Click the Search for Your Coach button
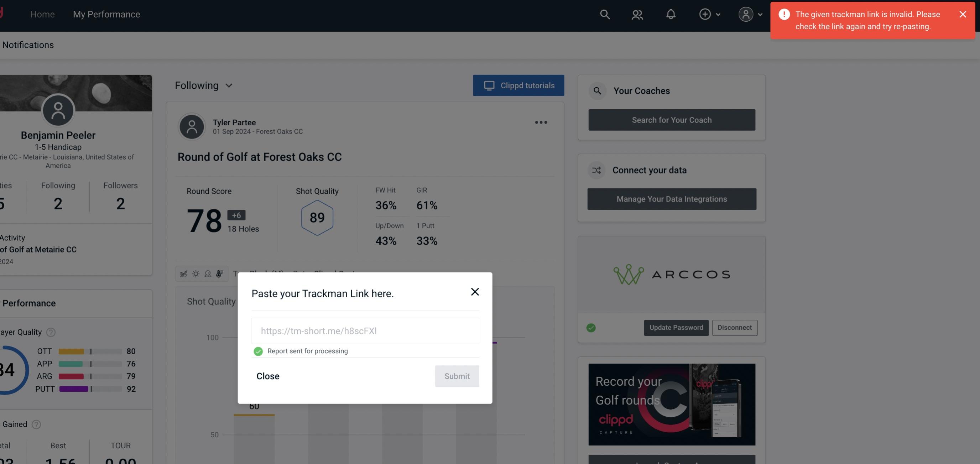This screenshot has width=980, height=464. 672,119
